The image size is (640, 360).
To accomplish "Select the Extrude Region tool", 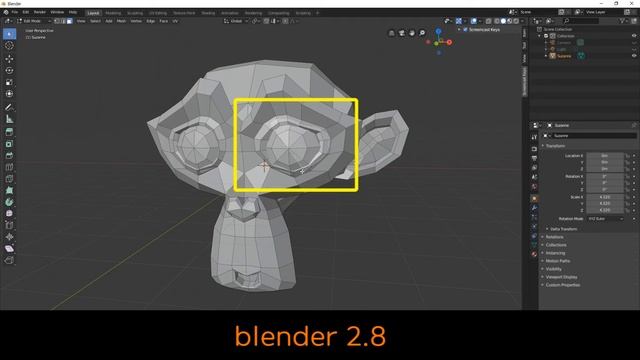I will [9, 132].
